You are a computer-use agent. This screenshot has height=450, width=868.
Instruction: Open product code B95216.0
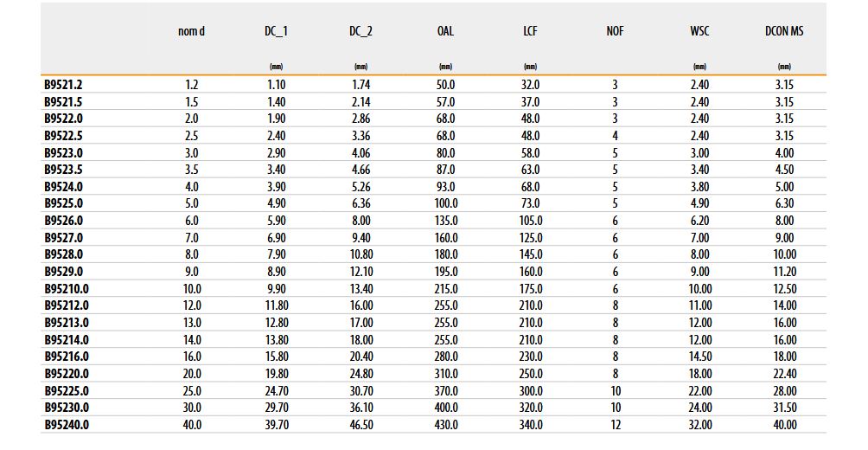tap(67, 357)
